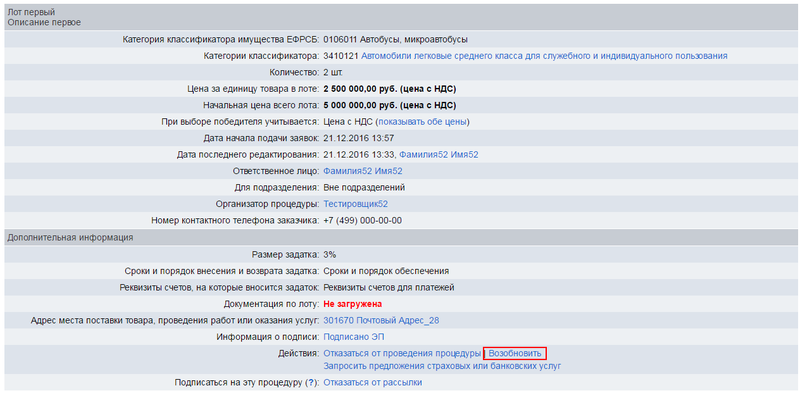Image resolution: width=800 pixels, height=393 pixels.
Task: Click label 'Размер задатка'
Action: [286, 254]
